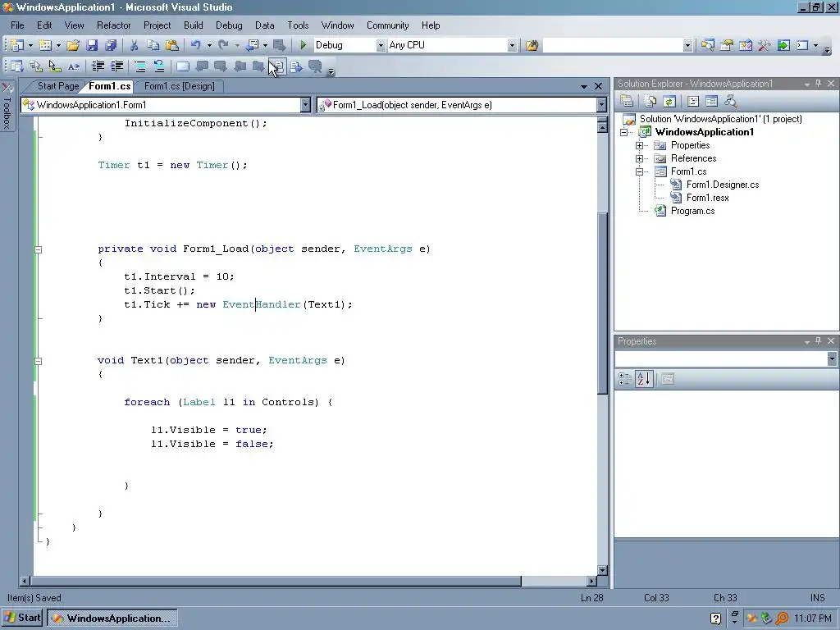Click Solution Explorer's Properties toolbar icon
The height and width of the screenshot is (630, 840).
pos(627,101)
